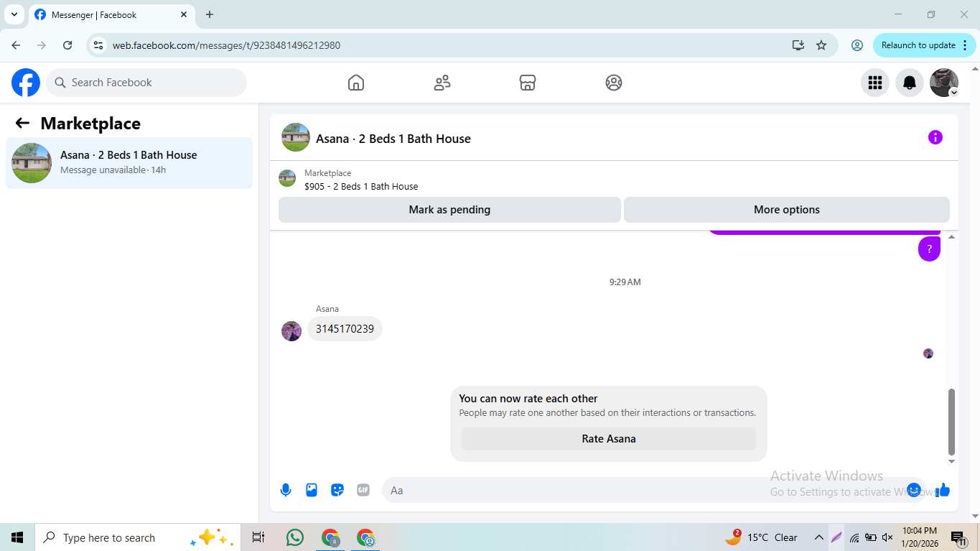This screenshot has height=551, width=980.
Task: Select the Messenger | Facebook tab
Action: coord(111,14)
